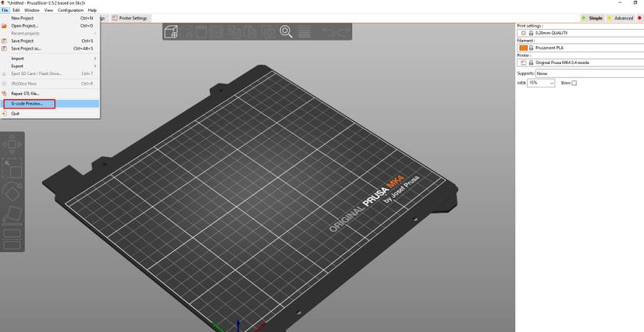Choose Save Project from File menu

pos(50,41)
